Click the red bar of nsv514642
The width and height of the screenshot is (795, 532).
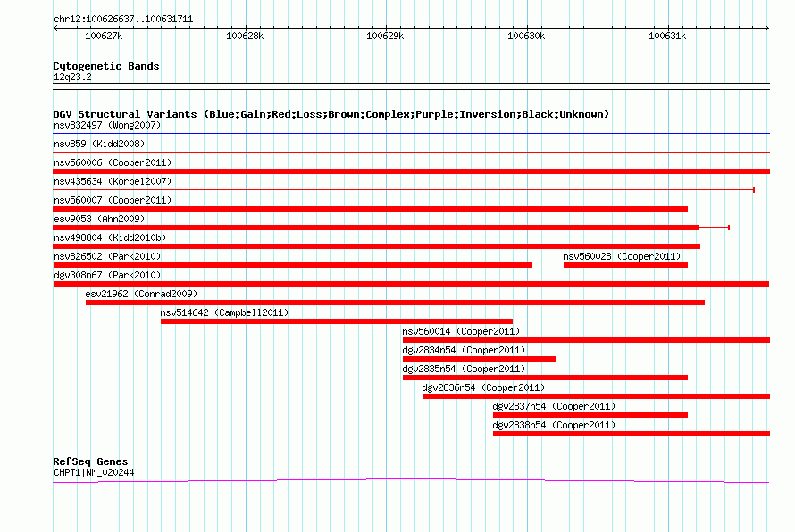coord(337,321)
